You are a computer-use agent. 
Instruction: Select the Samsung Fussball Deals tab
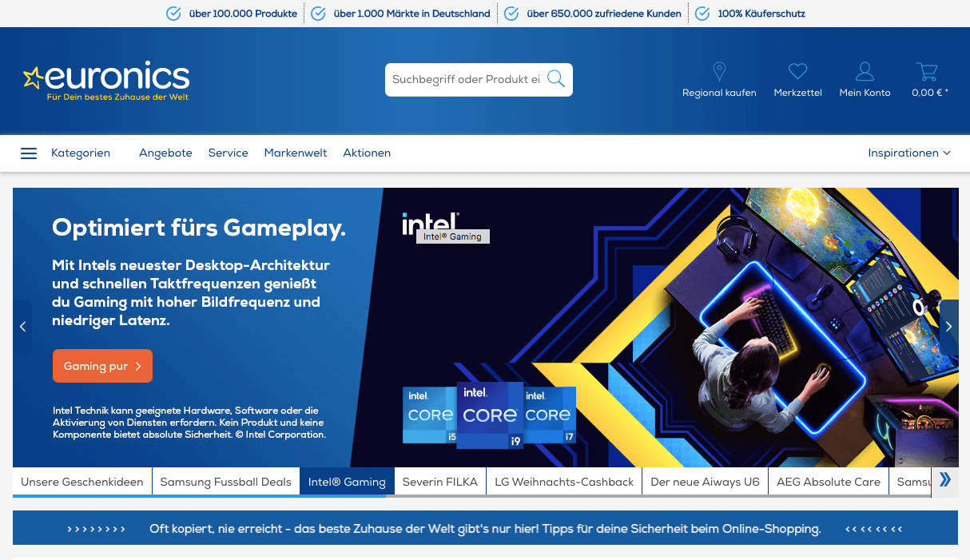(x=225, y=482)
